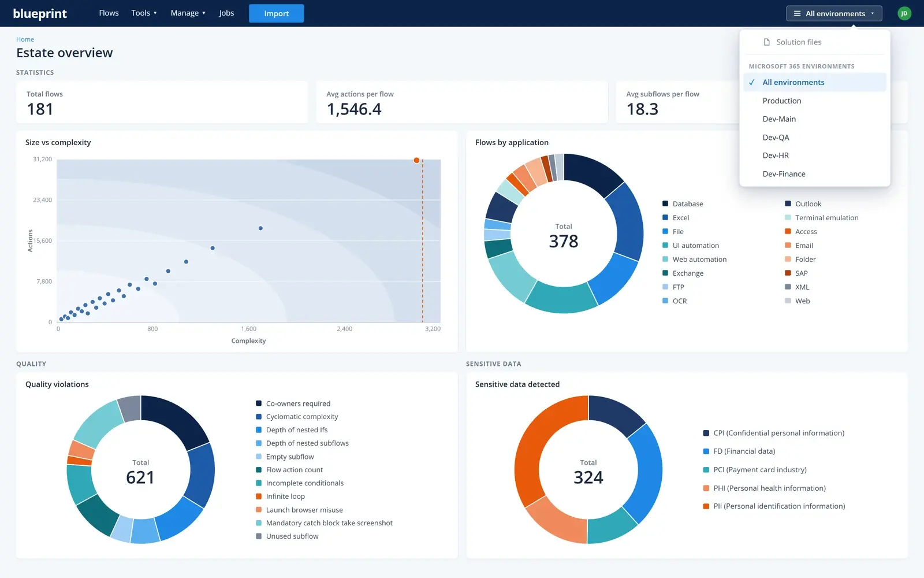
Task: Open the Tools dropdown menu
Action: [144, 13]
